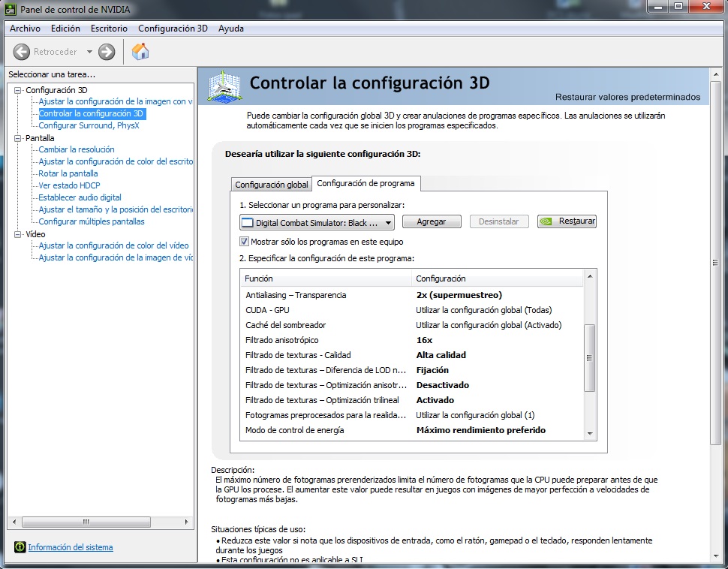Open 'Ver estado HDCP' task
728x569 pixels.
pos(69,186)
